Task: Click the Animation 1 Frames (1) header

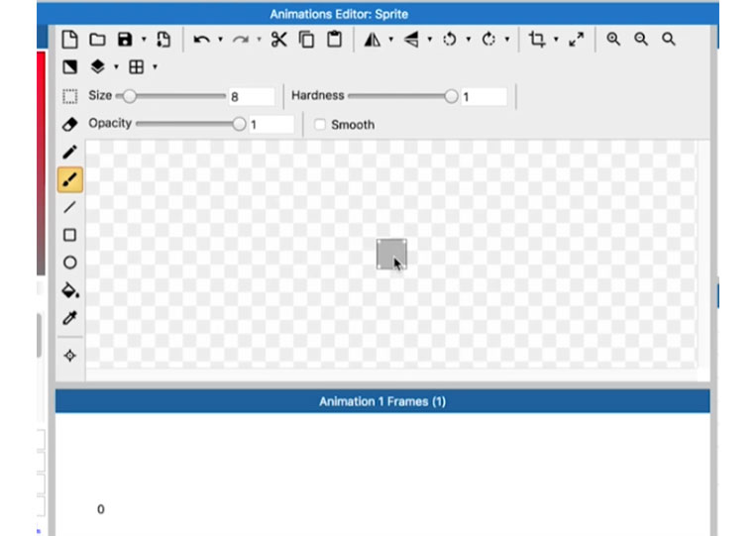Action: coord(382,401)
